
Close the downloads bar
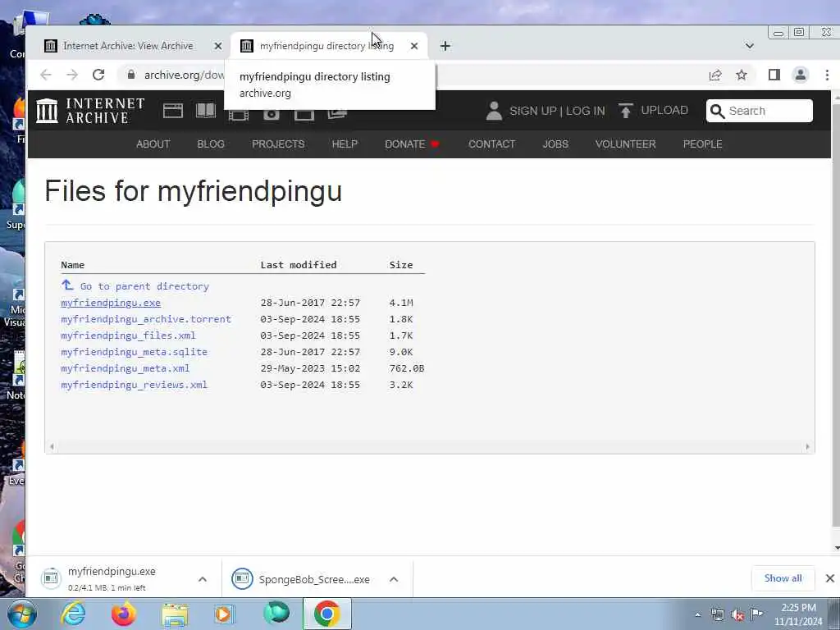830,578
